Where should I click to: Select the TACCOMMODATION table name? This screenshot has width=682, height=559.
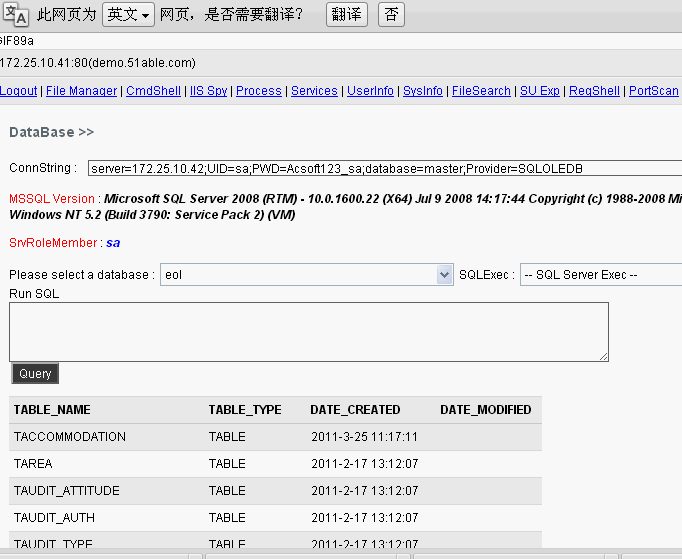[70, 437]
